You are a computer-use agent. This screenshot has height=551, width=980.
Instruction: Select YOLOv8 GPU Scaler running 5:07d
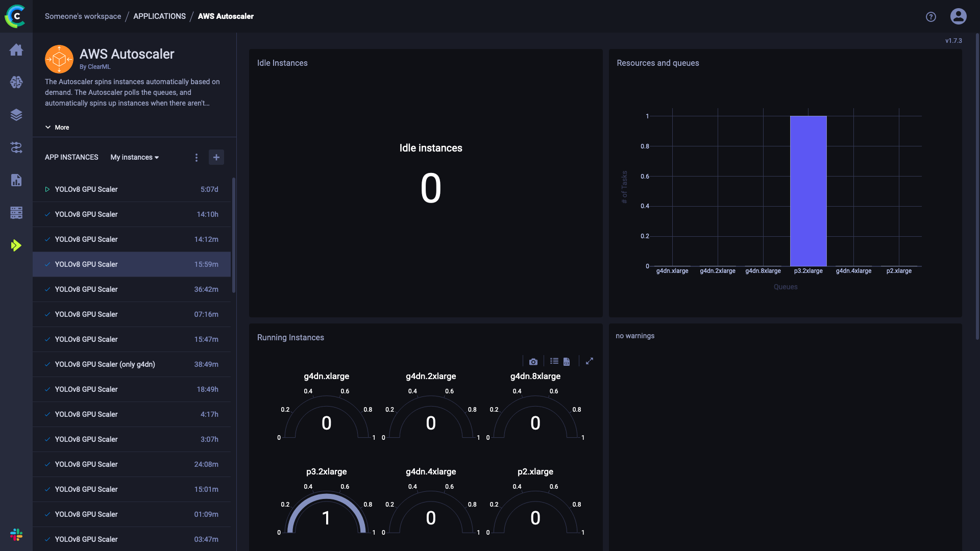point(132,189)
